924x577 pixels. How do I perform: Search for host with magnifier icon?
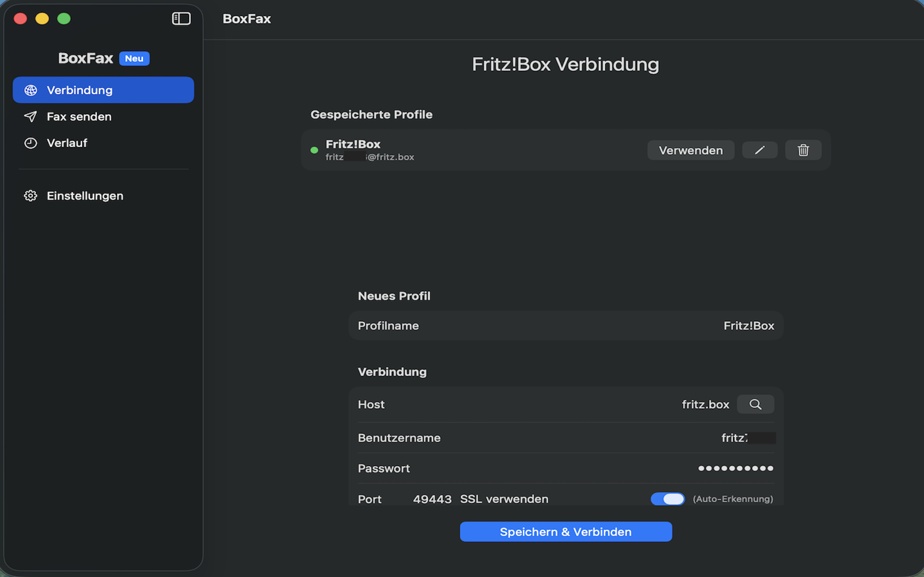pyautogui.click(x=755, y=404)
